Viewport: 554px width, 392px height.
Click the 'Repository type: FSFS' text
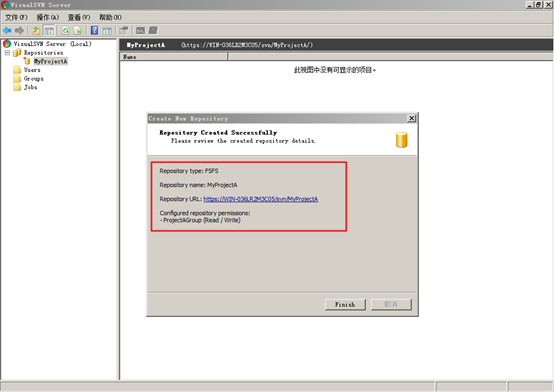[x=189, y=171]
